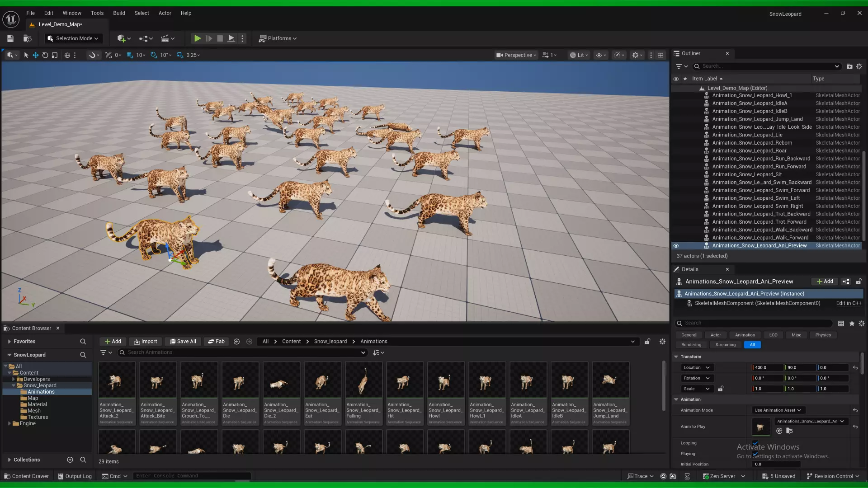The width and height of the screenshot is (868, 488).
Task: Click the scale gizmo tool icon
Action: [x=55, y=55]
